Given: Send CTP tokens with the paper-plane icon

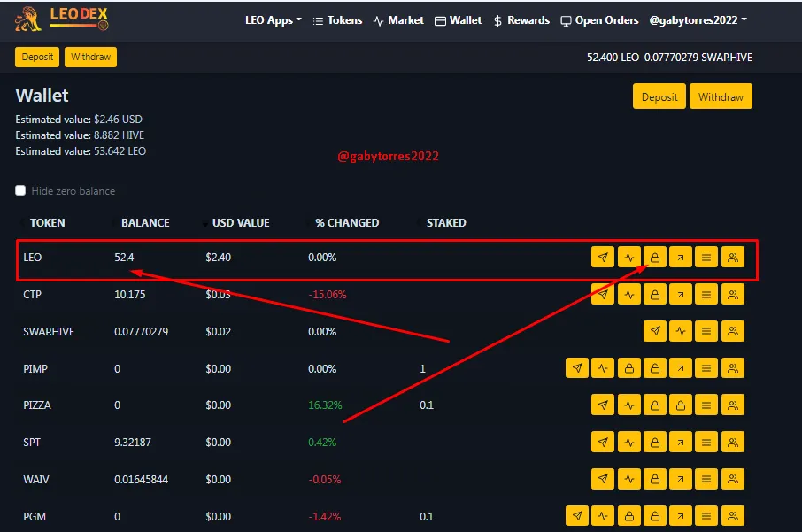Looking at the screenshot, I should (603, 294).
